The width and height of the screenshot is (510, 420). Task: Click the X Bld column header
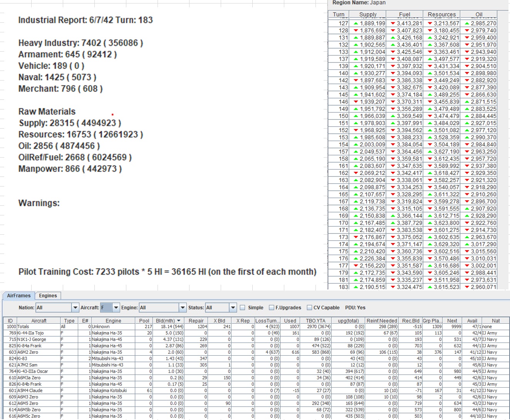[x=220, y=321]
